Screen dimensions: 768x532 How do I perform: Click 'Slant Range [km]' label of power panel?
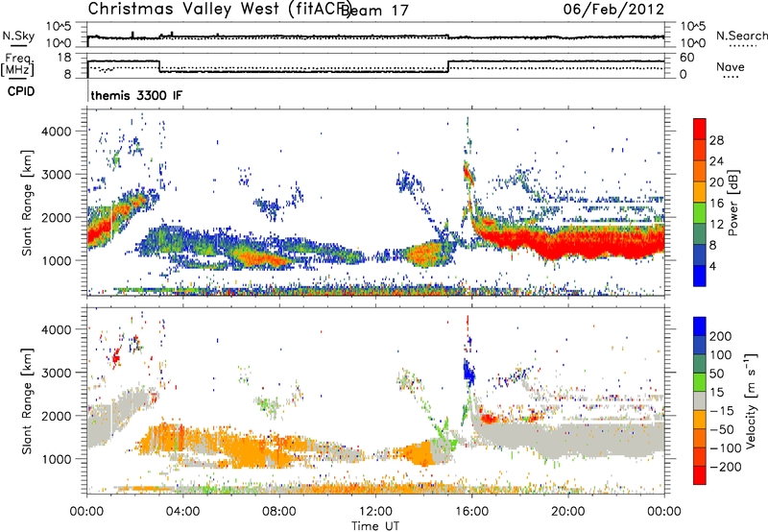tap(27, 203)
